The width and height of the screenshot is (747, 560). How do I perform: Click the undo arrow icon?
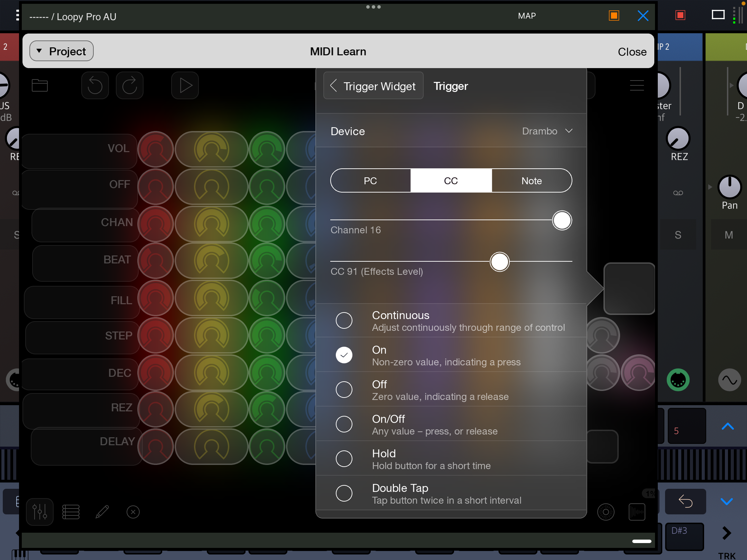95,86
